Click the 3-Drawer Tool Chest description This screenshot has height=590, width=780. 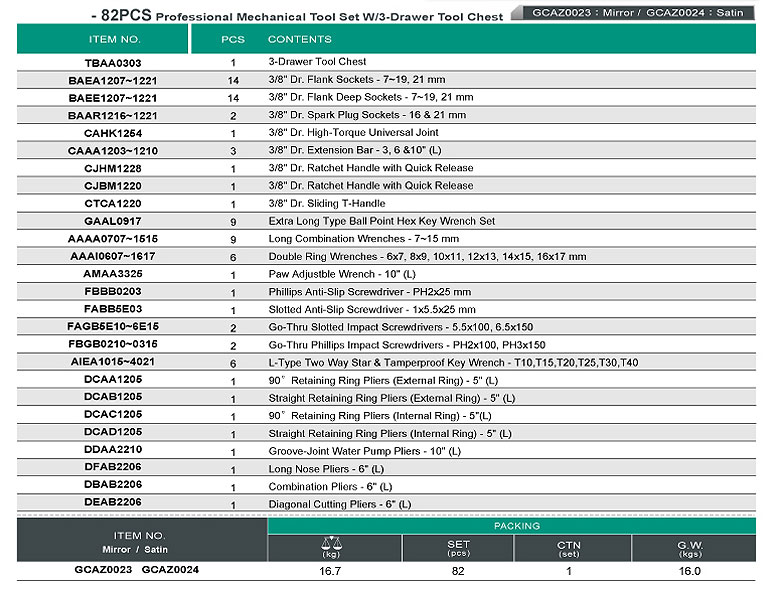click(317, 62)
